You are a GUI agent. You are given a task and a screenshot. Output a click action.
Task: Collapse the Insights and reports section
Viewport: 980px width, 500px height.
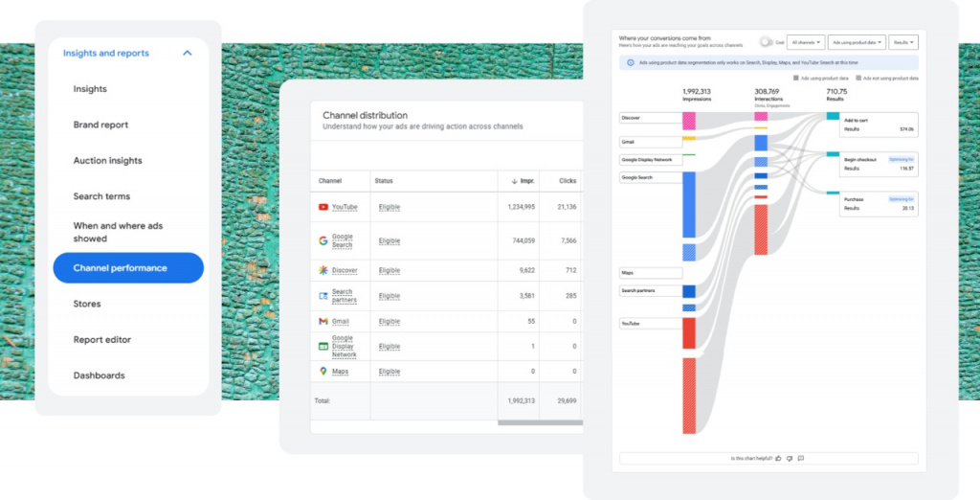pyautogui.click(x=187, y=54)
